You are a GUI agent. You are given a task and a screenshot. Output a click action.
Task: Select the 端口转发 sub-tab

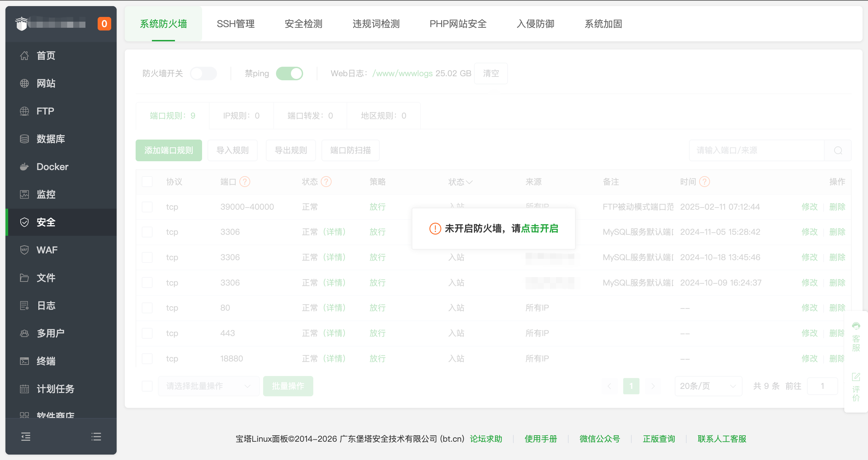click(310, 116)
